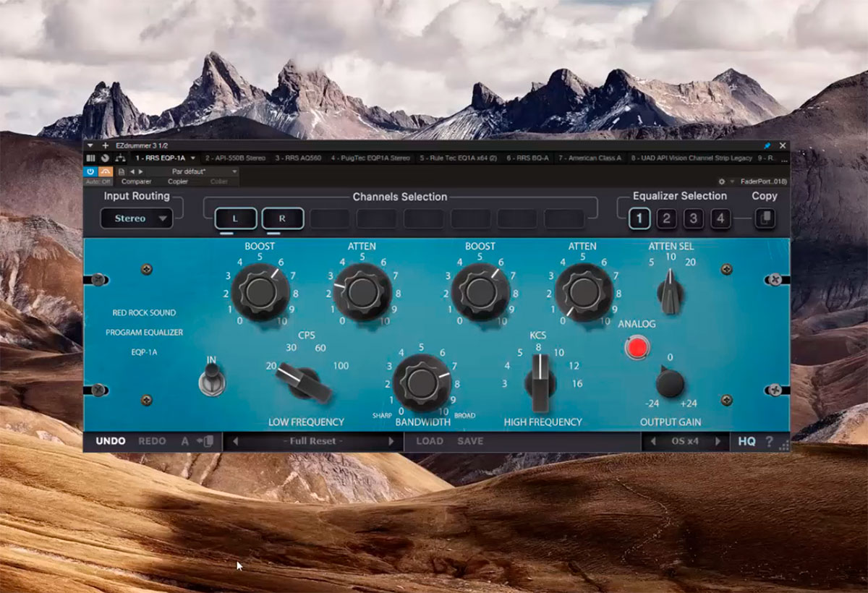Go to next preset with right arrow in host header

click(140, 171)
